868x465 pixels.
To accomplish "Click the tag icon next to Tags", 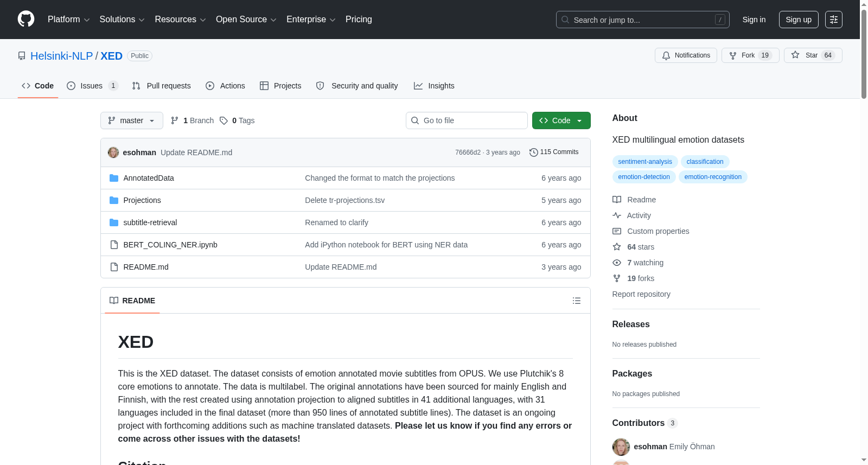I will tap(224, 120).
